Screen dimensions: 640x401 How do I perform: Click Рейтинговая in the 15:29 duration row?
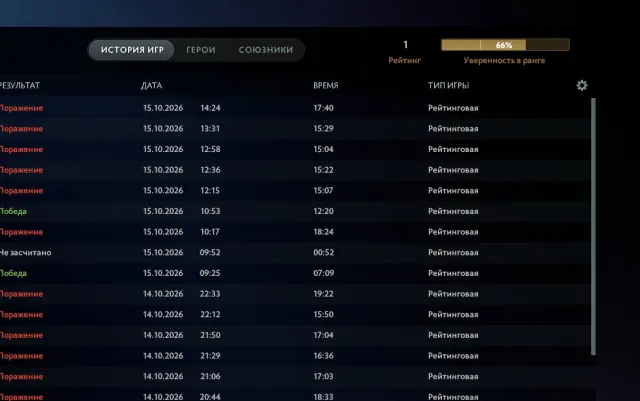453,129
